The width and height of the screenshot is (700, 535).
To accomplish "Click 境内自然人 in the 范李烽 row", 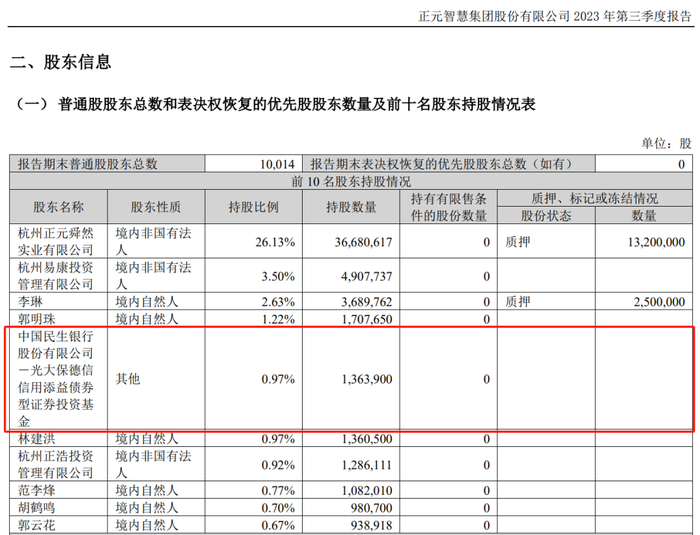I will click(x=147, y=490).
